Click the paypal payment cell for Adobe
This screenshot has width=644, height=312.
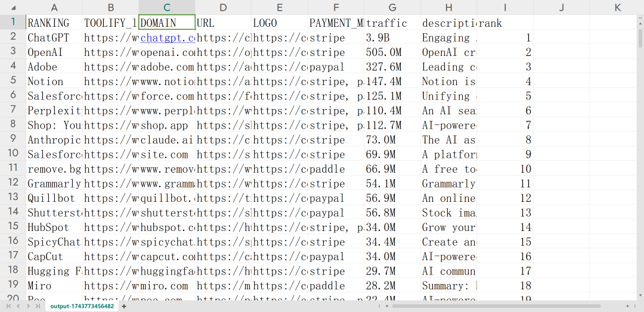point(336,67)
